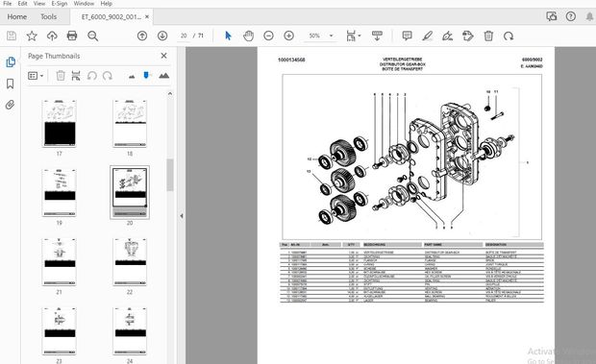Select page 20 thumbnail
Viewport: 596px width, 364px height.
click(x=130, y=192)
